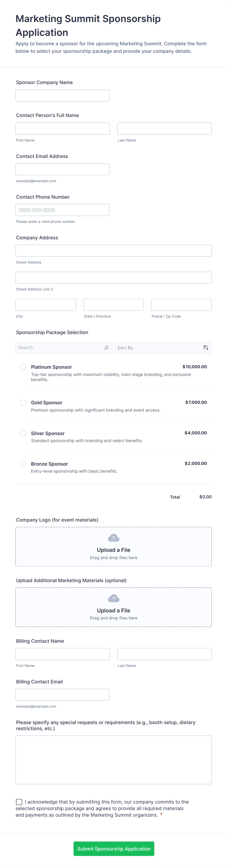Image resolution: width=225 pixels, height=868 pixels.
Task: Click the Sponsor Company Name field
Action: tap(62, 96)
